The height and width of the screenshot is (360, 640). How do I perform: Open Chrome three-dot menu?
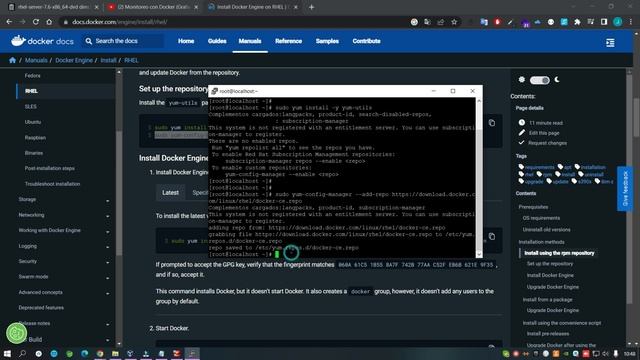[631, 22]
